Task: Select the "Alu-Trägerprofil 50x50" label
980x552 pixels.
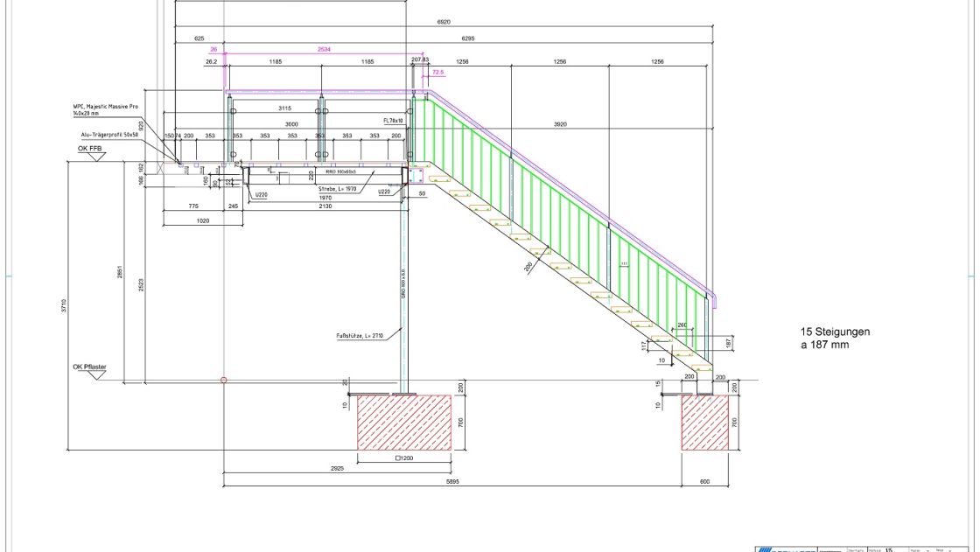Action: tap(106, 135)
